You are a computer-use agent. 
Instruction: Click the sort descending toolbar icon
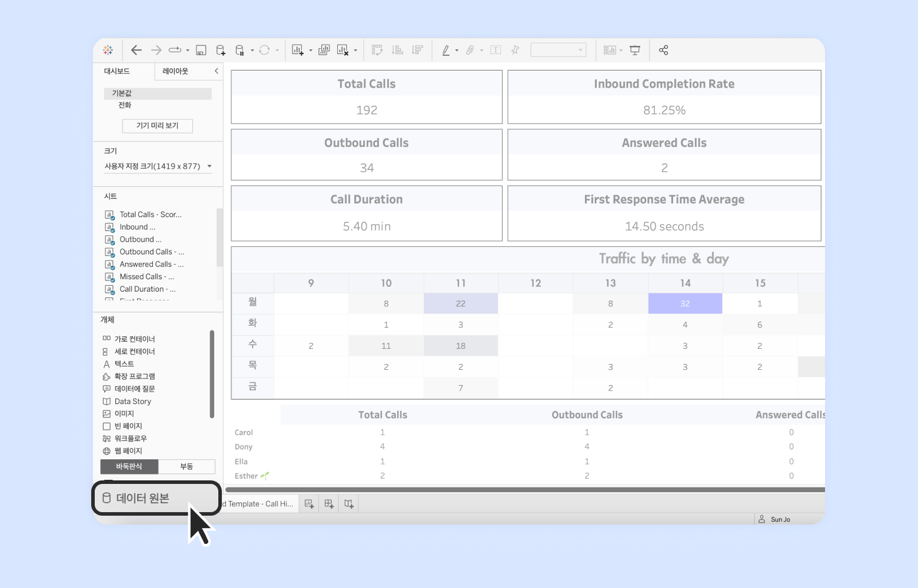[x=417, y=50]
